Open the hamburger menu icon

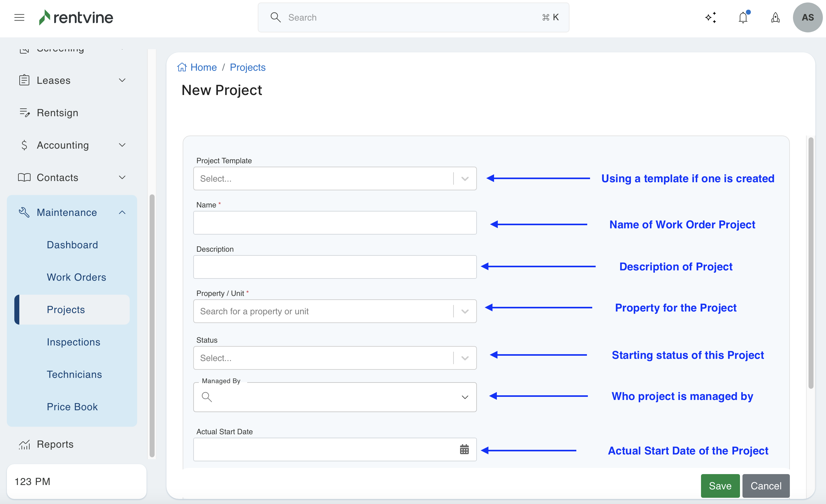coord(19,17)
